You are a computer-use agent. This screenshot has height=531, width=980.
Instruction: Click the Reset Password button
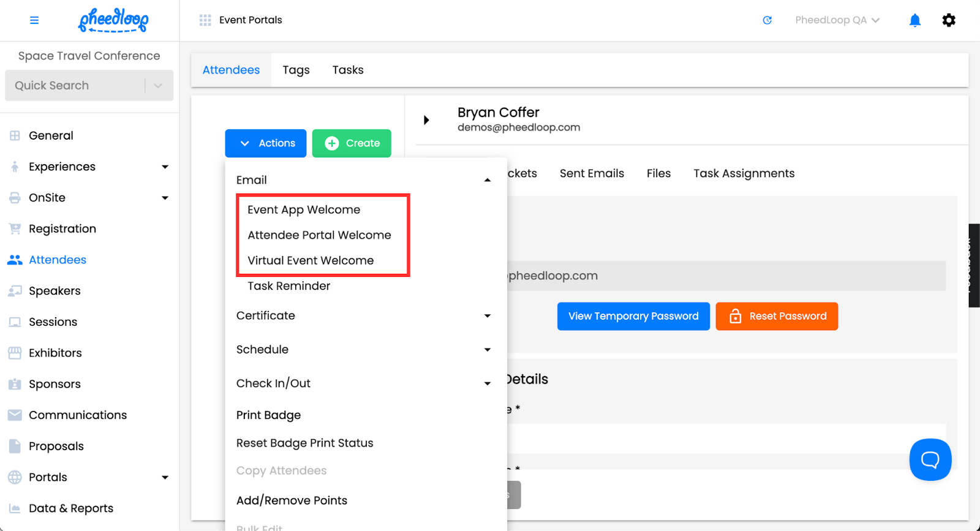[776, 317]
